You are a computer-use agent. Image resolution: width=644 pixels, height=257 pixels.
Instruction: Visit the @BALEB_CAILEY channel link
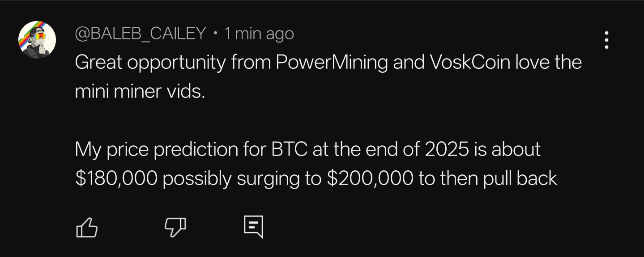pos(140,34)
